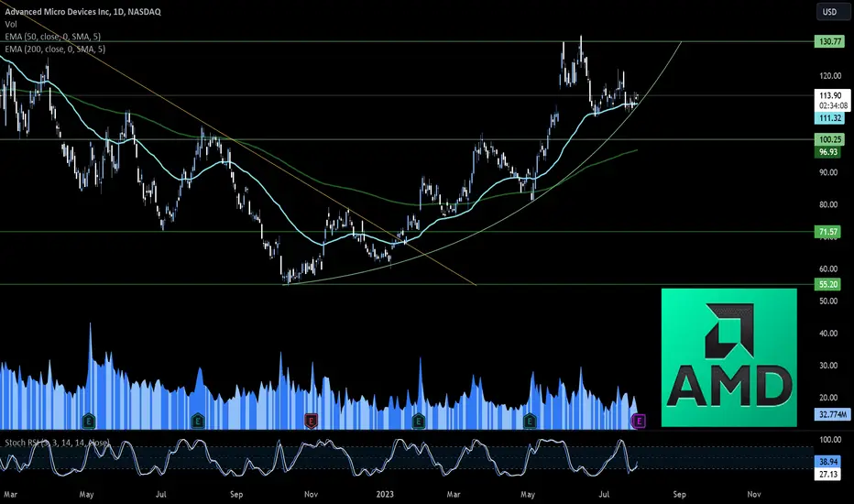The height and width of the screenshot is (504, 854).
Task: Select the Vol indicator legend
Action: [11, 24]
